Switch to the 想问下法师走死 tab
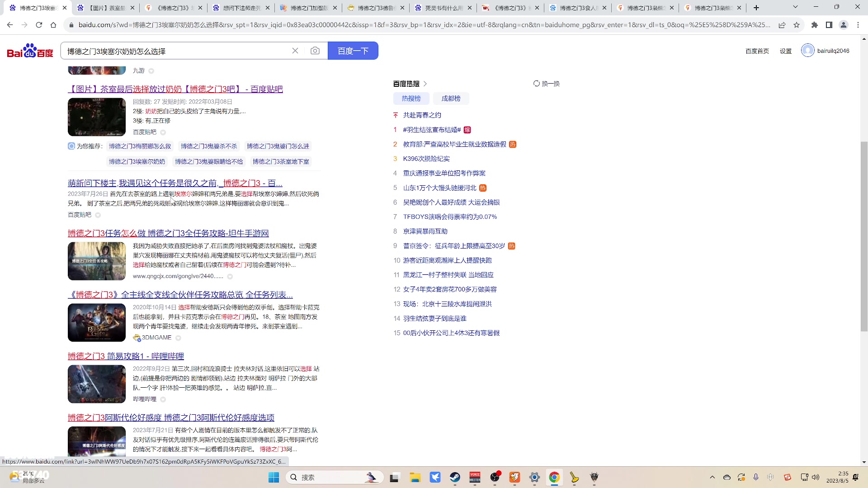This screenshot has width=868, height=488. (x=241, y=8)
